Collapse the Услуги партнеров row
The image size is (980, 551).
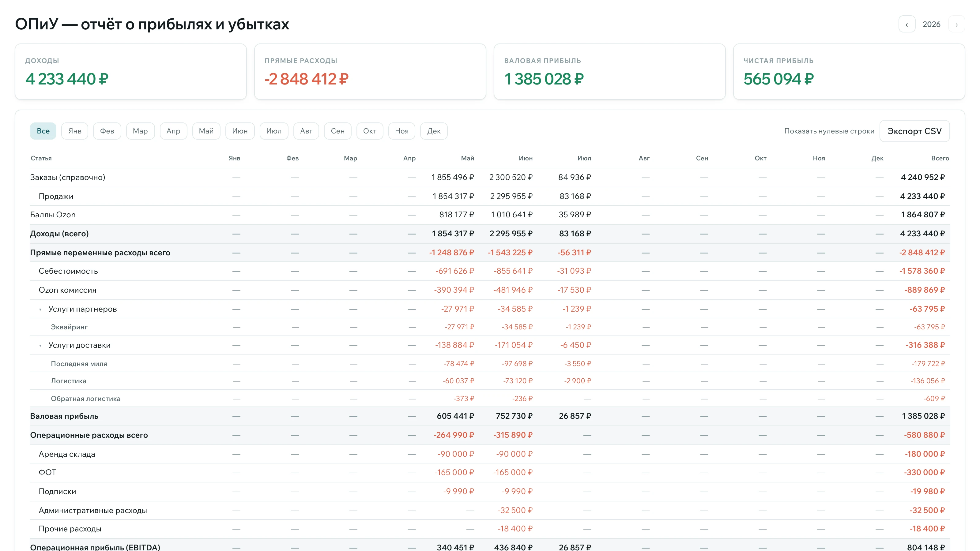(40, 309)
